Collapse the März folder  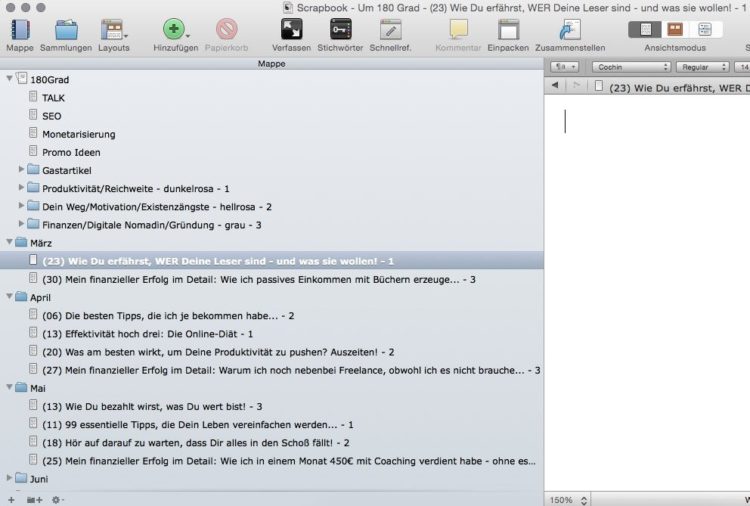9,242
